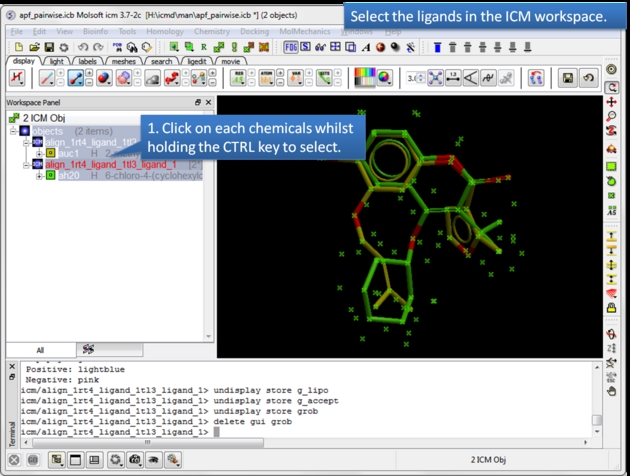Click the All tab in workspace panel

pyautogui.click(x=40, y=350)
